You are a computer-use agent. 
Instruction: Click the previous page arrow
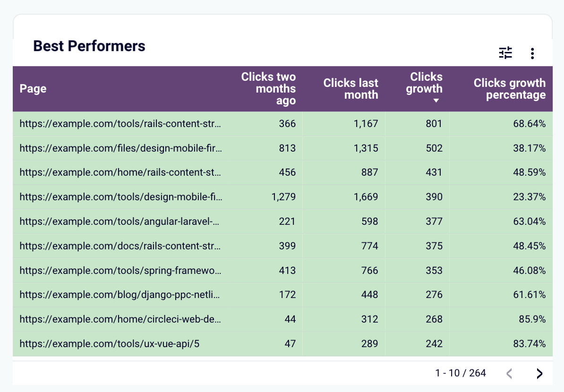click(509, 373)
